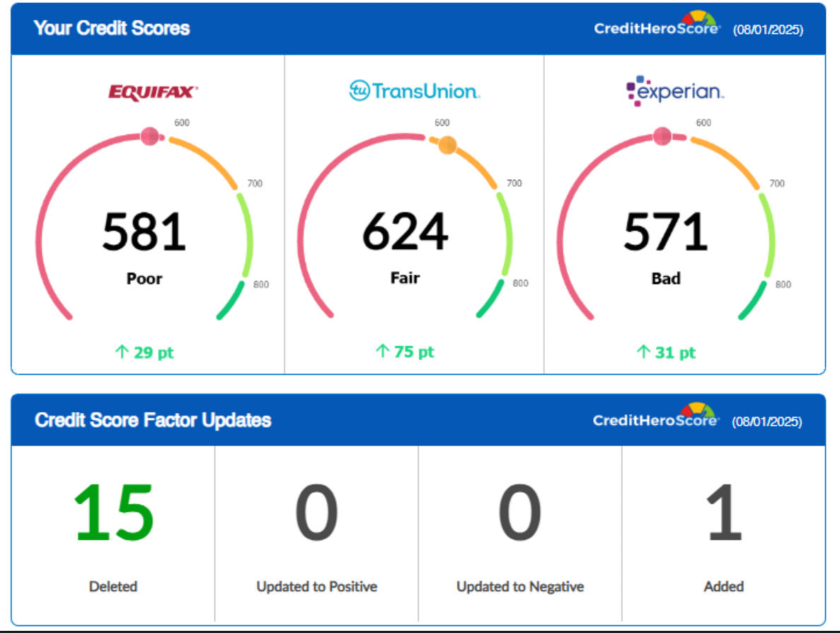Click the green 15 deleted count

coord(113,513)
